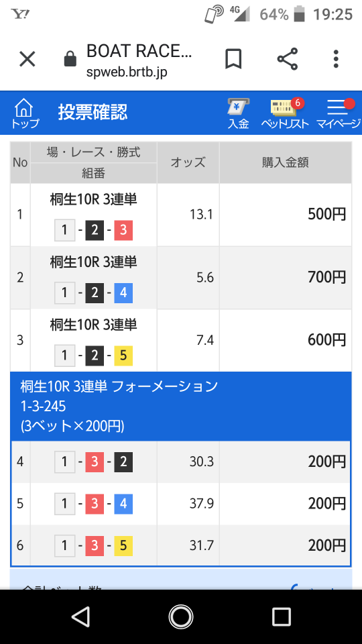Tap the yellow boat 5 badge in row 3
The height and width of the screenshot is (644, 362).
[x=123, y=356]
